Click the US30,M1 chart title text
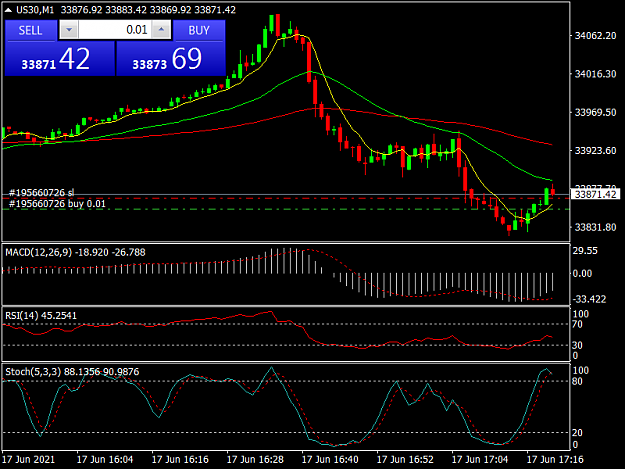The height and width of the screenshot is (469, 625). pyautogui.click(x=35, y=10)
